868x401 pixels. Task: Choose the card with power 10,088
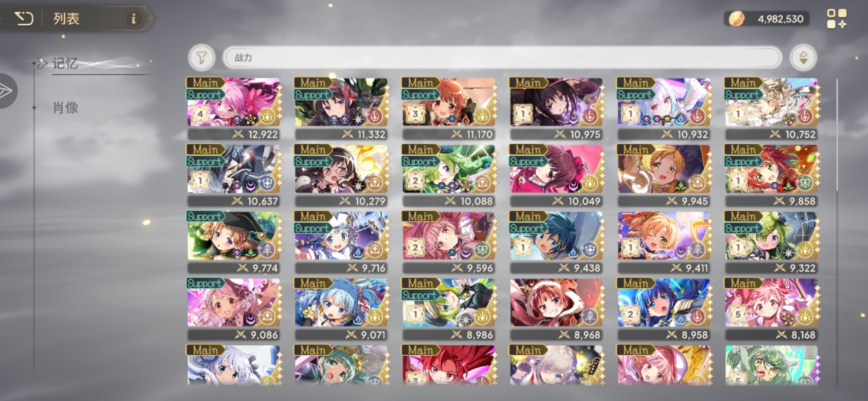pos(449,175)
